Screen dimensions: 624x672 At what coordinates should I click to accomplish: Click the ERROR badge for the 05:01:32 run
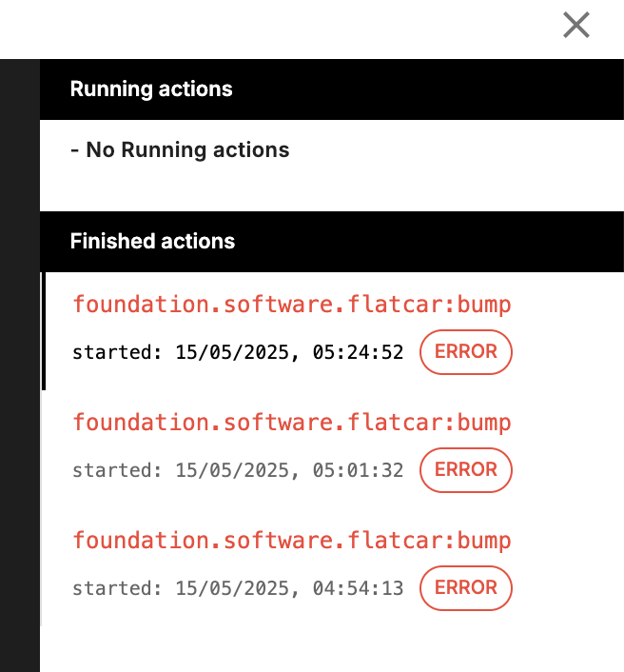pos(466,470)
